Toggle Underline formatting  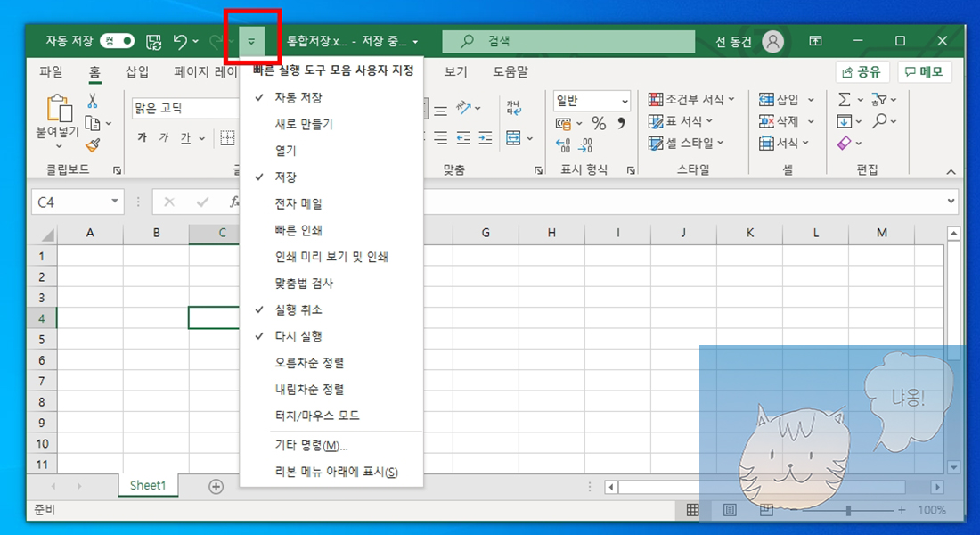click(185, 137)
